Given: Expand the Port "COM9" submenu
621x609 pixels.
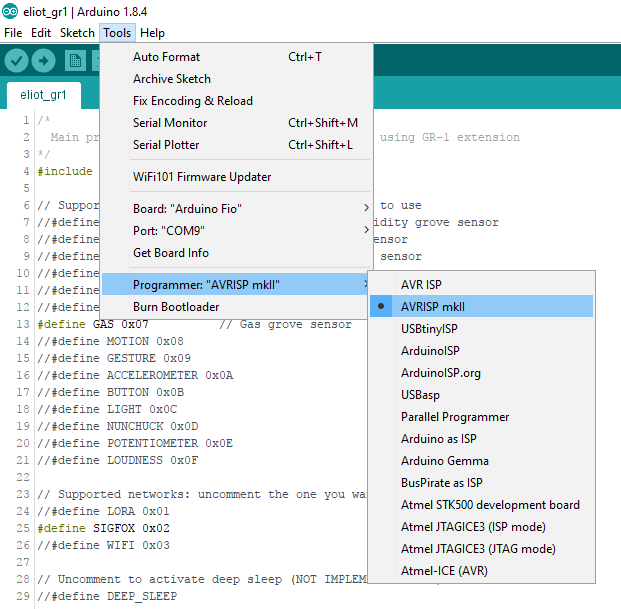Looking at the screenshot, I should [x=236, y=230].
